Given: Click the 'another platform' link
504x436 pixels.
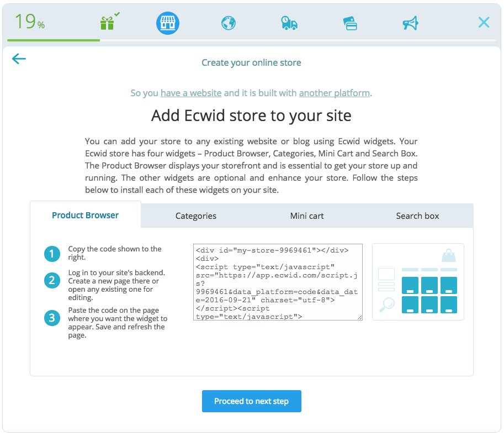Looking at the screenshot, I should [335, 93].
